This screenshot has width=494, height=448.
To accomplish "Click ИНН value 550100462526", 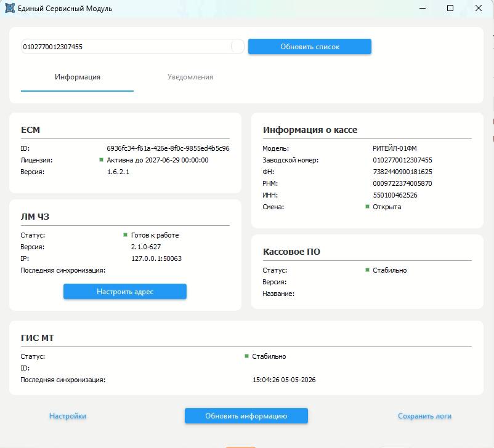I will (x=395, y=195).
